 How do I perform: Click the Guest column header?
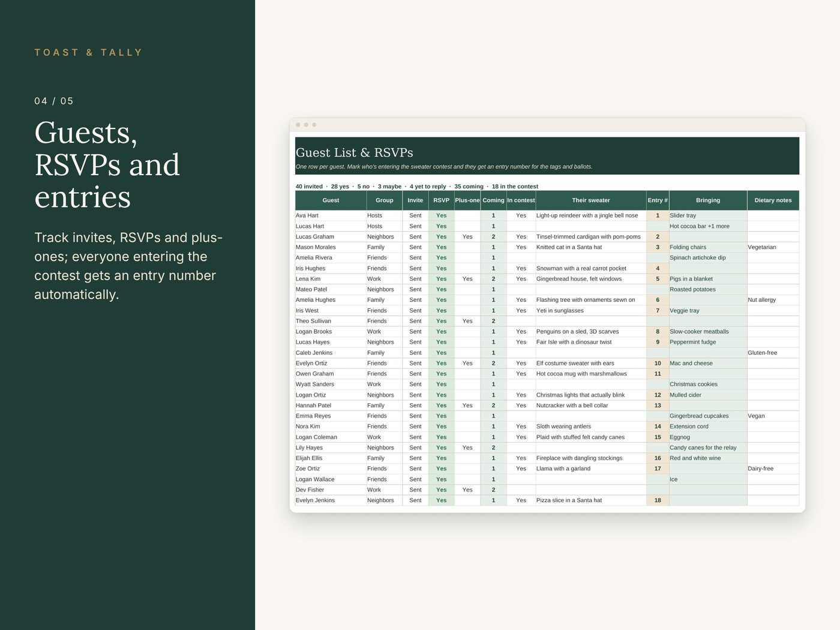coord(331,200)
